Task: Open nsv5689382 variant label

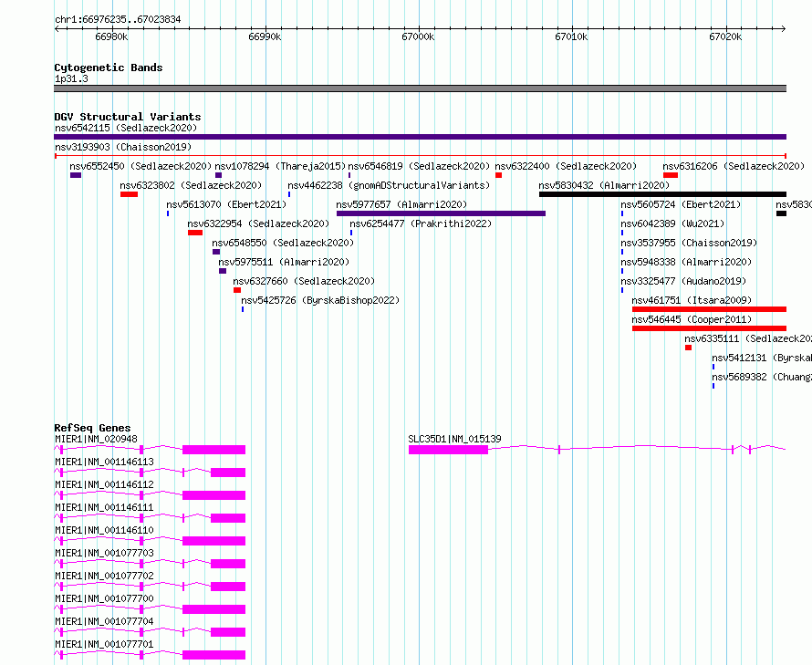Action: tap(762, 377)
